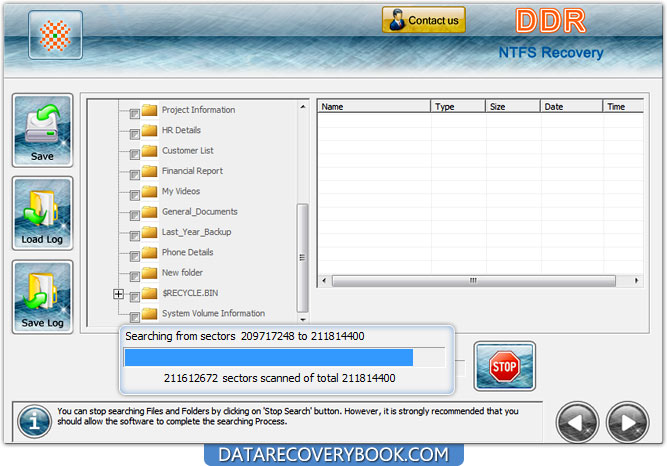The height and width of the screenshot is (466, 667).
Task: Open the DATARECOVERYBOOK.COM link
Action: pos(334,455)
